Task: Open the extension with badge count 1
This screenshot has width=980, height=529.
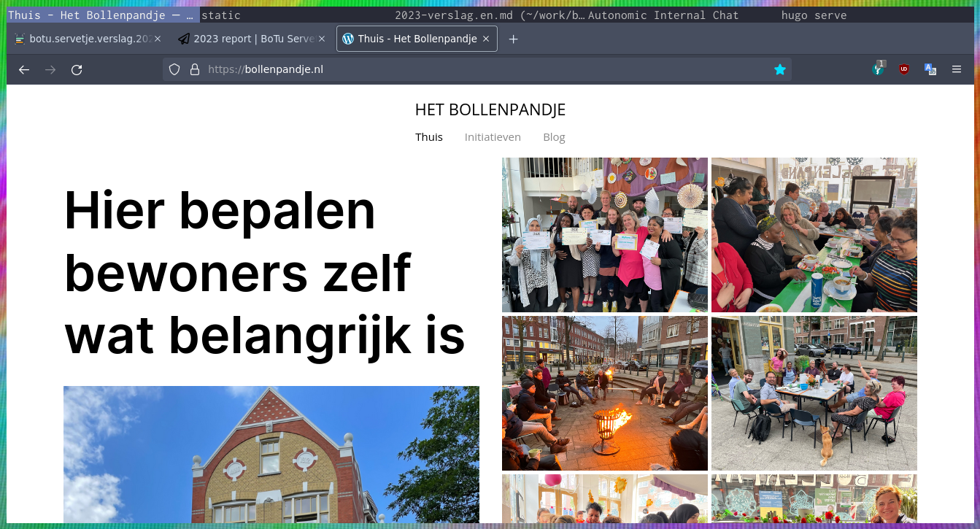Action: (879, 70)
